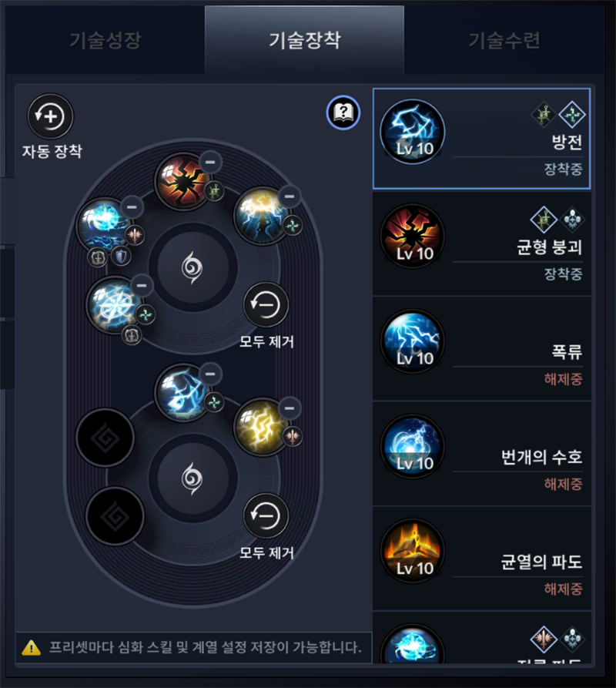Select the 방전 skill in the list

(481, 139)
